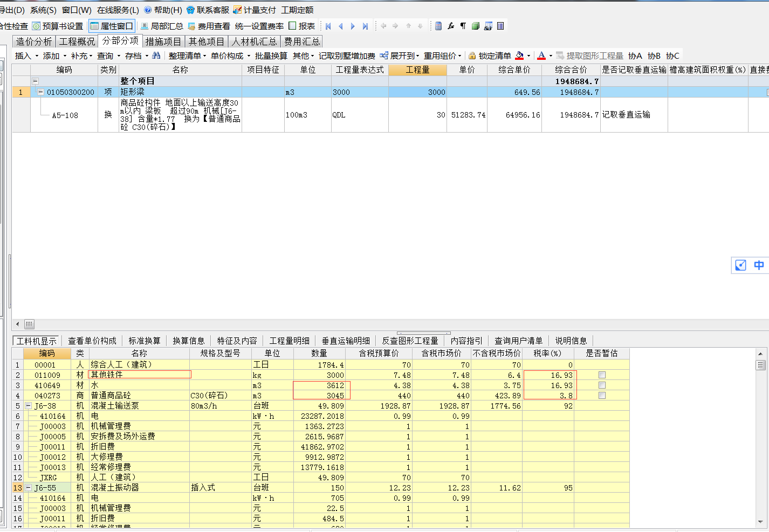769x532 pixels.
Task: Collapse the J6-38 machine row
Action: (29, 406)
